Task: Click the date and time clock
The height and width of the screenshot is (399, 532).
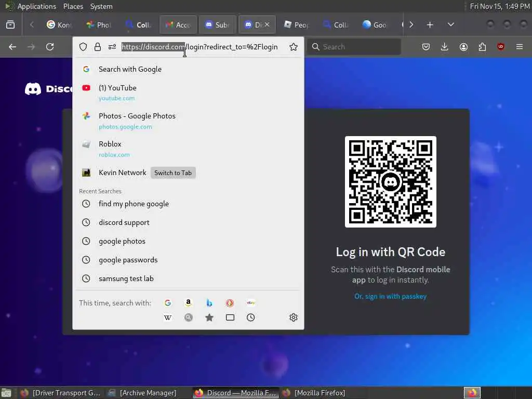Action: pos(500,6)
